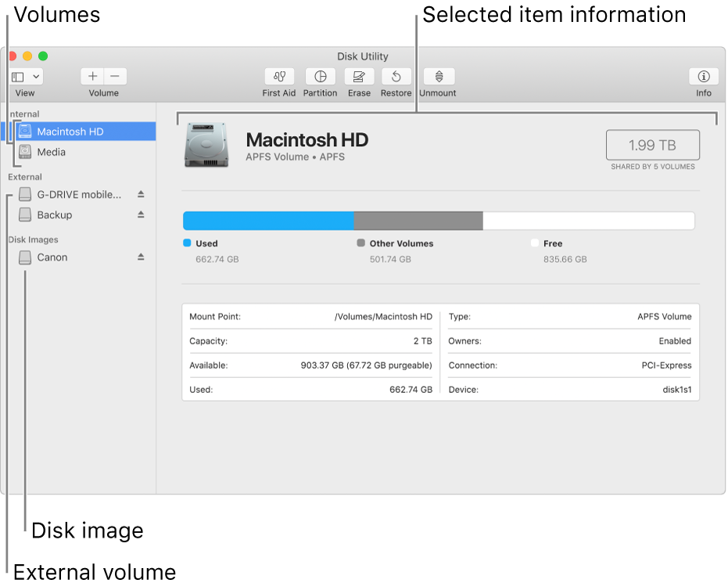Click the mount point value /Volumes/Macintosh HD

coord(383,316)
